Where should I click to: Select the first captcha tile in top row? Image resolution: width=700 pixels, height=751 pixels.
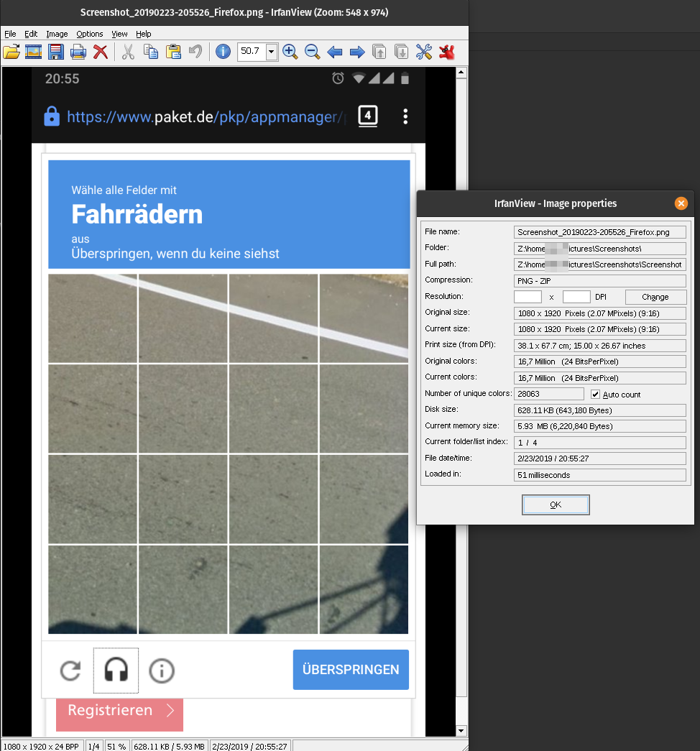click(x=93, y=318)
